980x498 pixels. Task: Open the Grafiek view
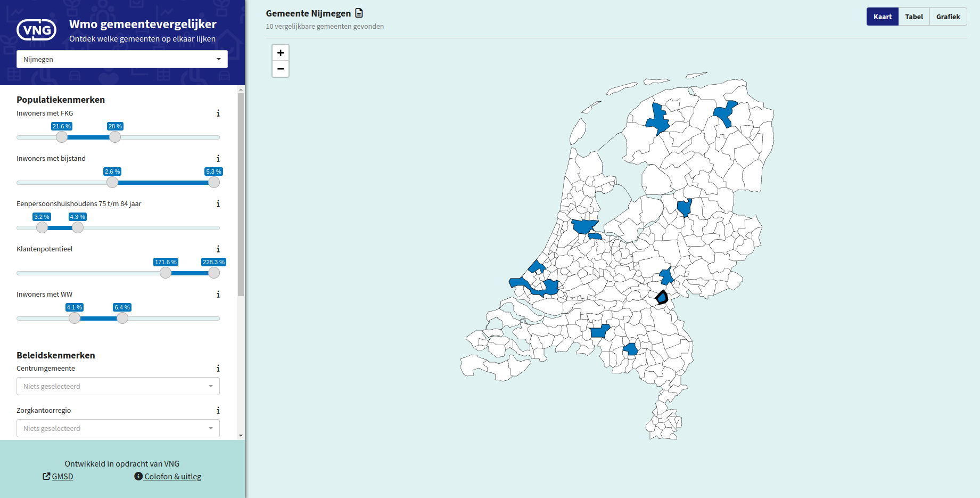tap(948, 17)
